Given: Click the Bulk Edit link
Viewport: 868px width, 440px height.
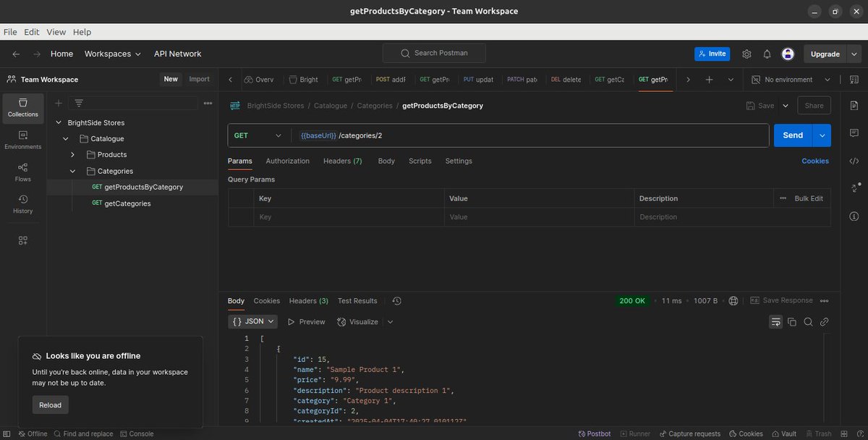Looking at the screenshot, I should point(809,198).
